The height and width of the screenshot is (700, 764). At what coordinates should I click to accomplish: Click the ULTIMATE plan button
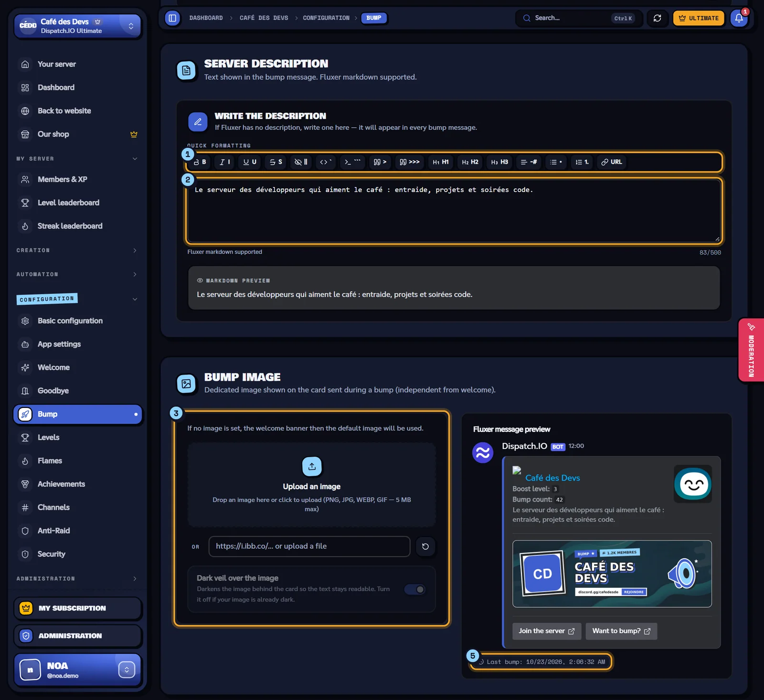click(699, 18)
